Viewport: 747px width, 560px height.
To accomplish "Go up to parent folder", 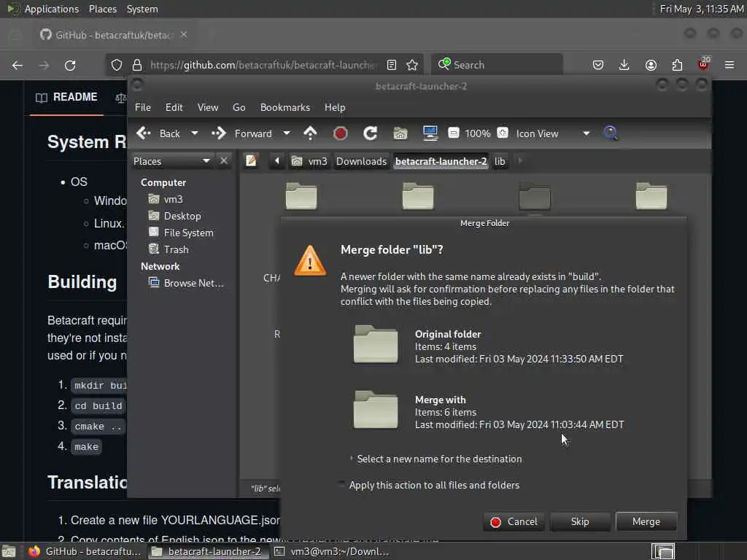I will 310,133.
